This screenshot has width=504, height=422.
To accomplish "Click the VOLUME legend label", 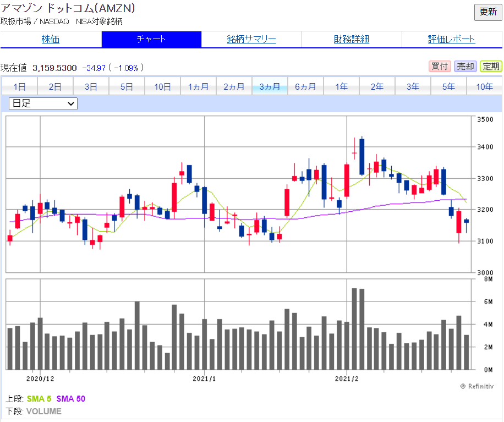I will click(x=43, y=412).
